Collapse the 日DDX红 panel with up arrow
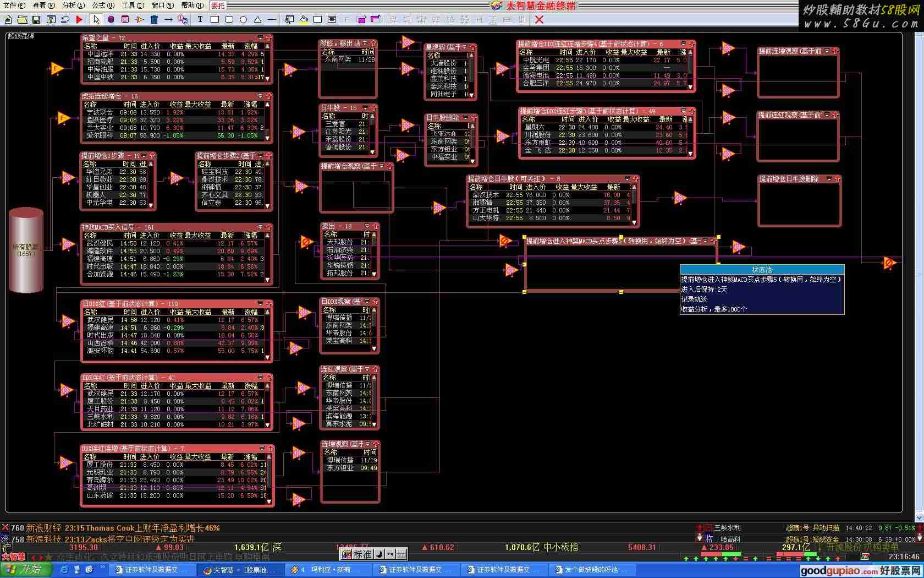 pyautogui.click(x=268, y=303)
